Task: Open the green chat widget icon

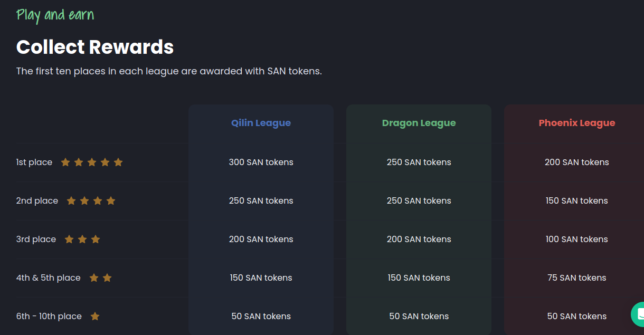Action: pyautogui.click(x=638, y=314)
